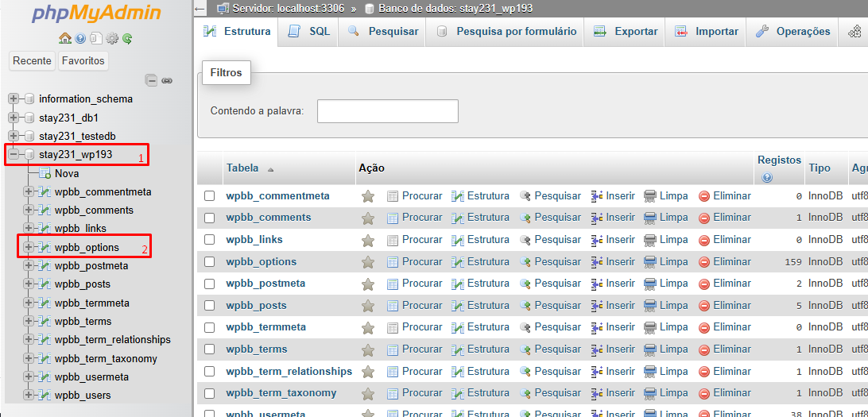Click Registos help question-mark icon
The width and height of the screenshot is (868, 417).
pos(767,178)
